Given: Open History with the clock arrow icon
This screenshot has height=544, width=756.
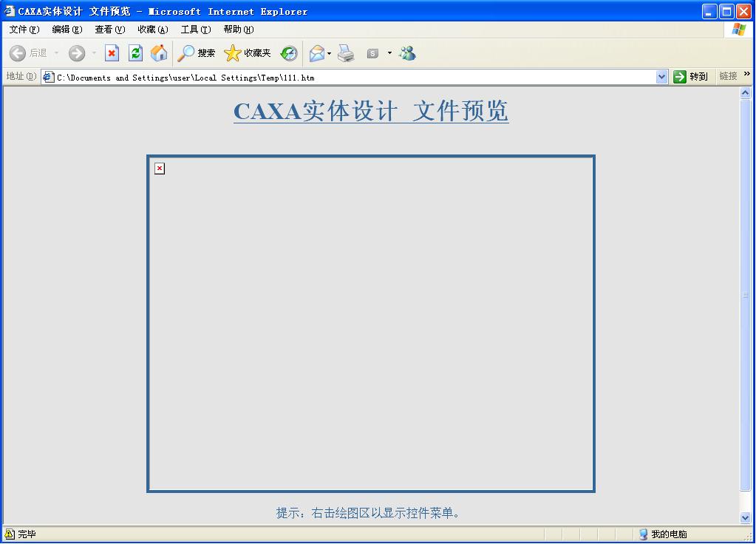Looking at the screenshot, I should pos(289,53).
